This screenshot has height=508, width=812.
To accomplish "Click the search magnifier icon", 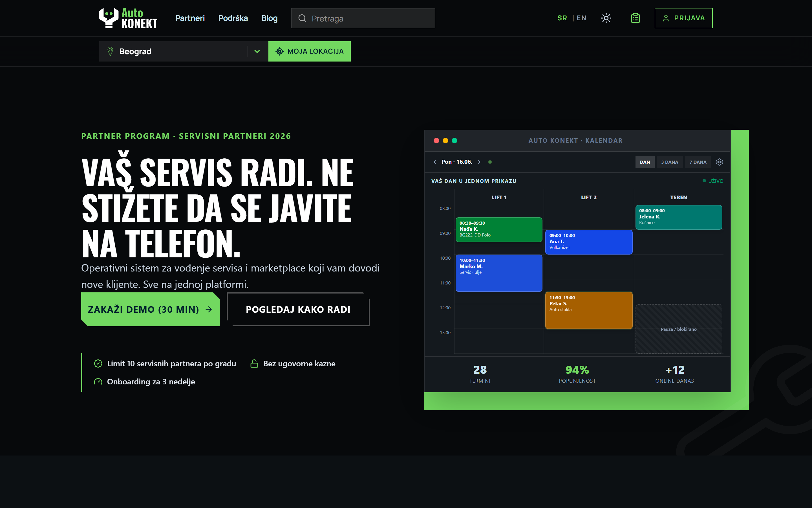I will (x=302, y=18).
